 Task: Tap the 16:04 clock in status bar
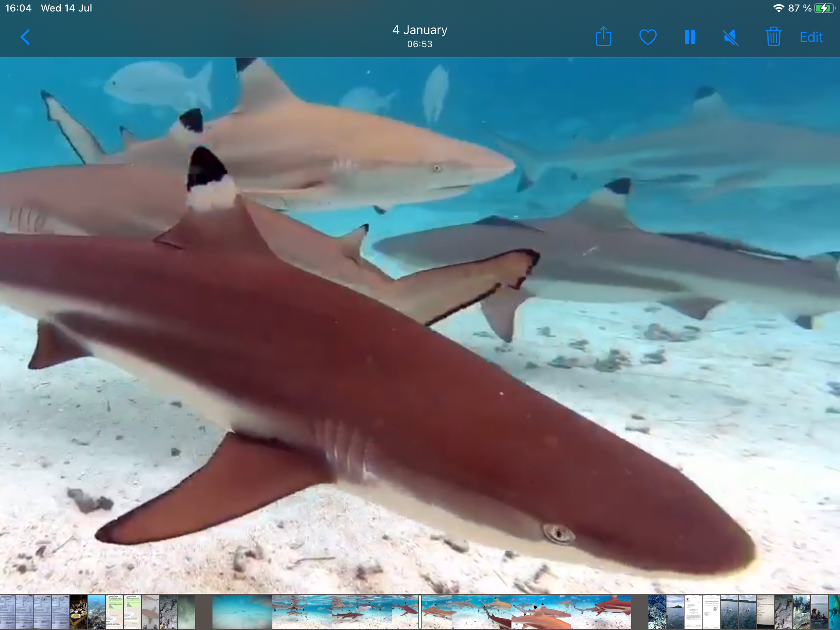18,8
